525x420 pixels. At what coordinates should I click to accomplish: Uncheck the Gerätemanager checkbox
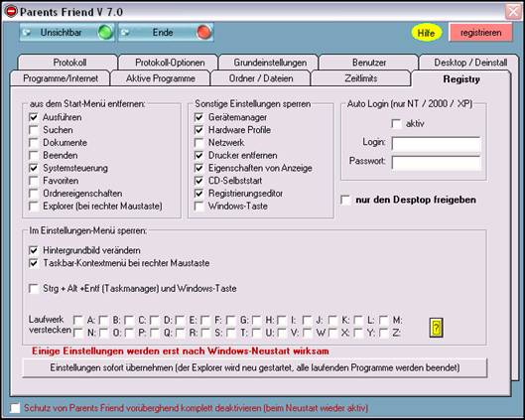click(x=198, y=117)
